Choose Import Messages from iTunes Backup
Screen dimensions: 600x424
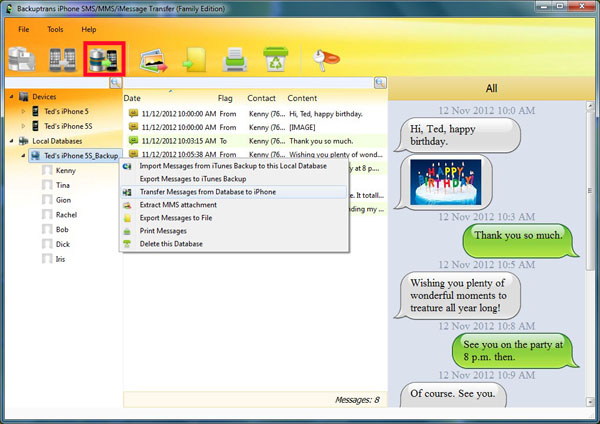pos(234,166)
